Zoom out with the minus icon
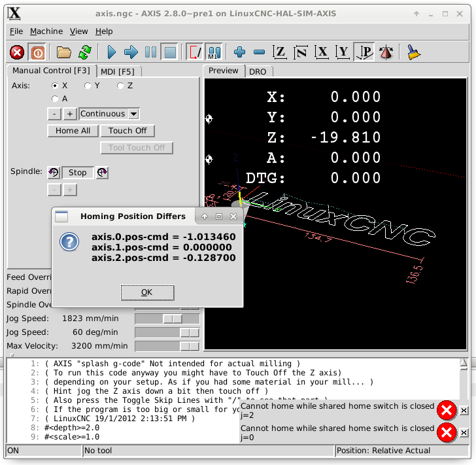 coord(259,52)
